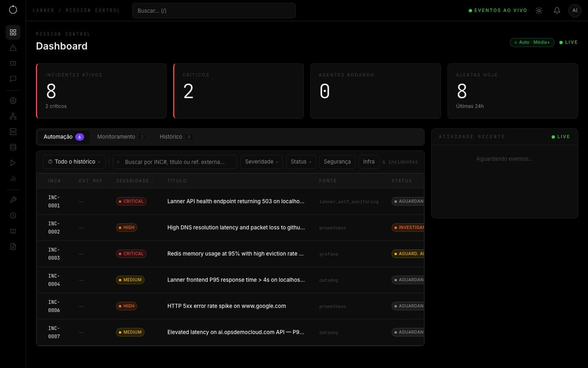Open the play triangle icon in sidebar
588x368 pixels.
pos(13,163)
